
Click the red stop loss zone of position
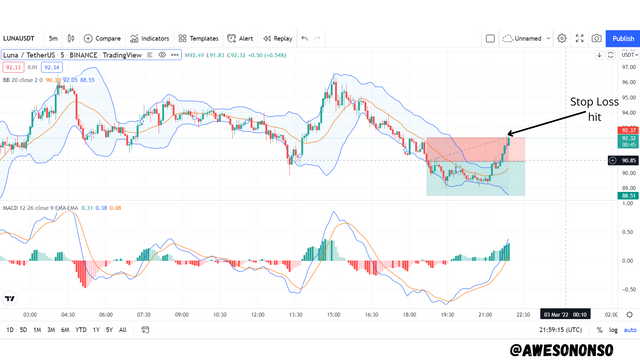coord(476,149)
